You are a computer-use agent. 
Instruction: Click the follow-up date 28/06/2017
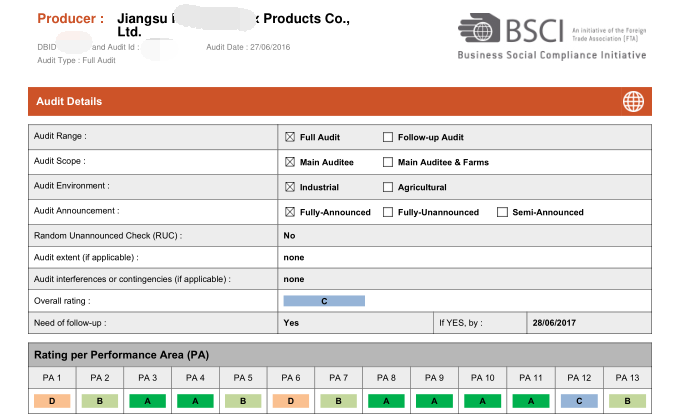pos(554,323)
